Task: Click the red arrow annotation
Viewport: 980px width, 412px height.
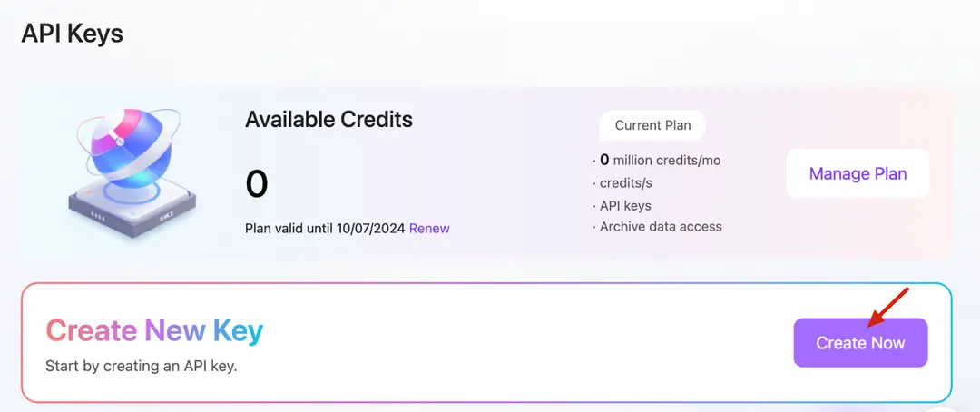Action: coord(888,307)
